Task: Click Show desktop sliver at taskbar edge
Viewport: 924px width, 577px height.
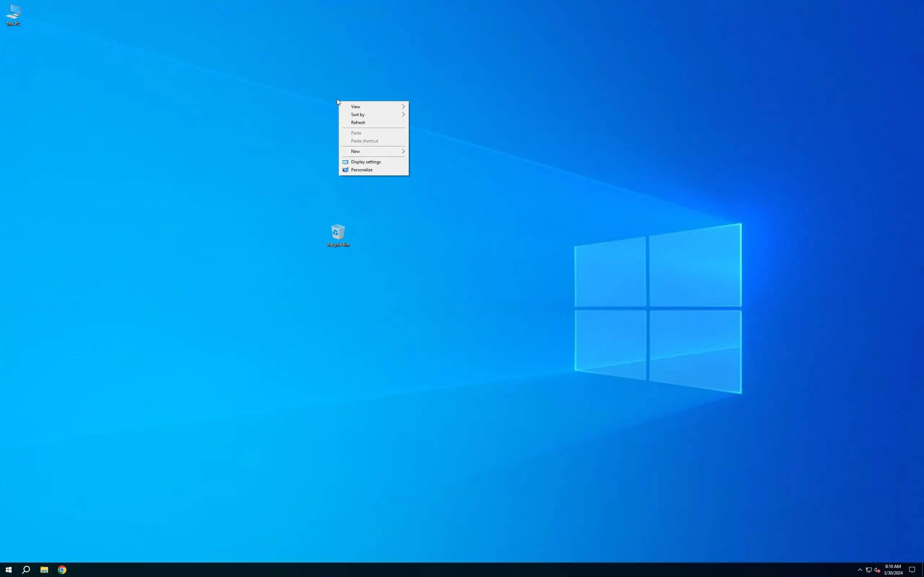Action: tap(923, 570)
